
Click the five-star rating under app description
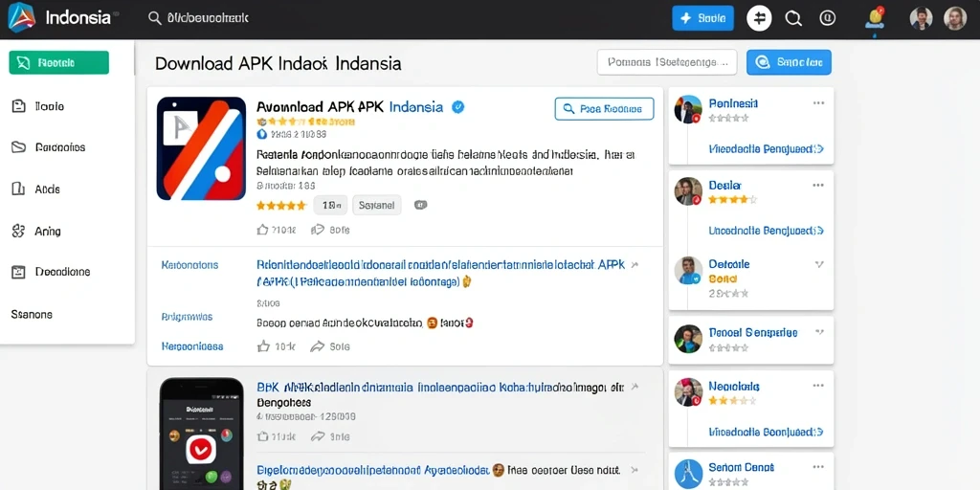click(281, 205)
